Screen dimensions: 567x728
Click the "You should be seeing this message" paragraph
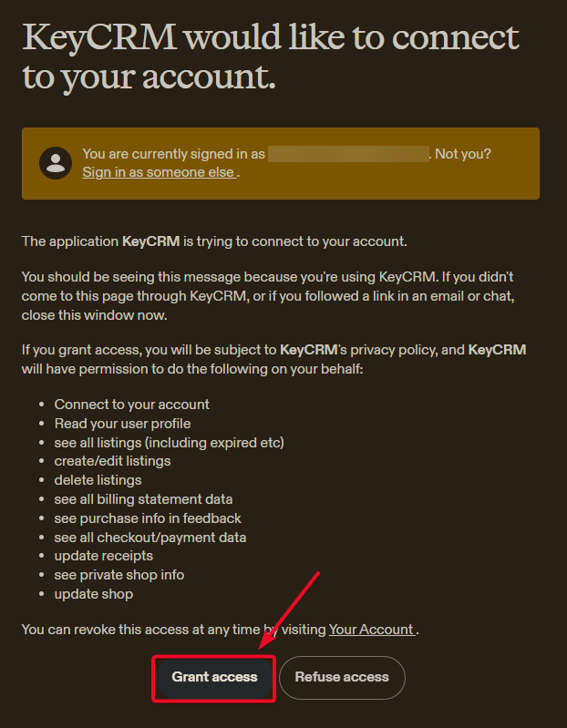point(273,294)
